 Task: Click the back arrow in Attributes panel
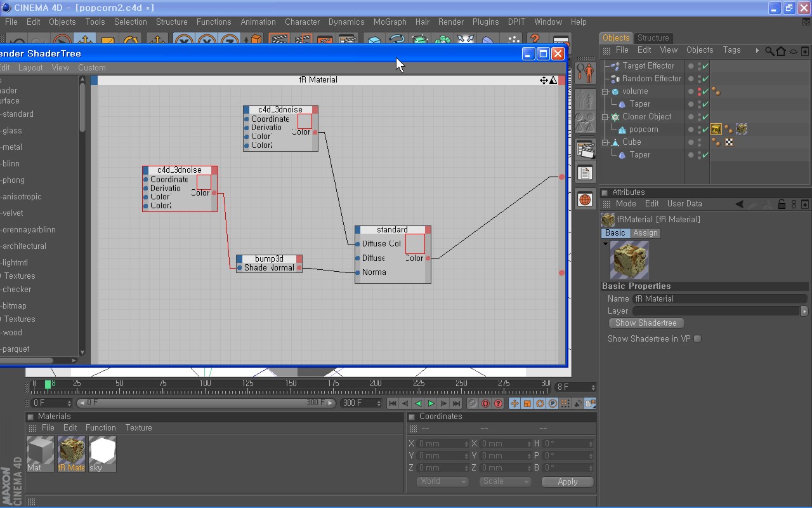click(x=739, y=204)
